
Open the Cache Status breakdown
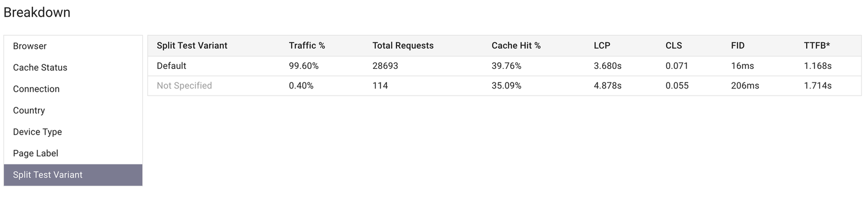[73, 67]
